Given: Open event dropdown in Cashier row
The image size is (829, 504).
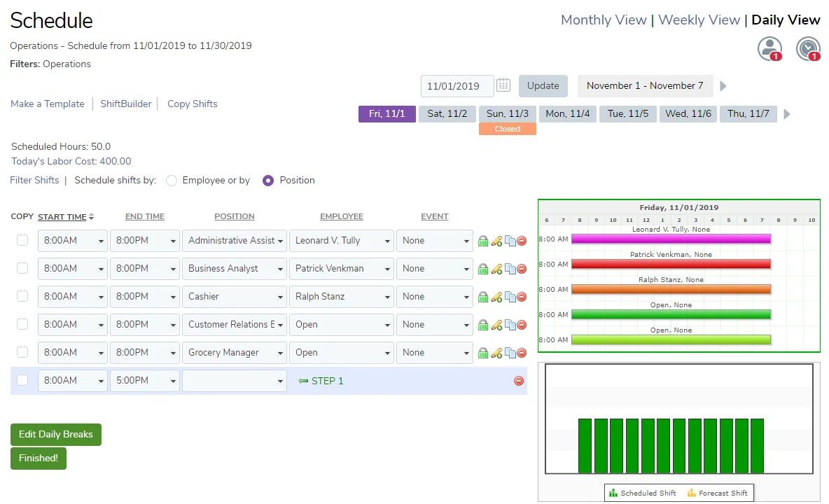Looking at the screenshot, I should tap(434, 296).
